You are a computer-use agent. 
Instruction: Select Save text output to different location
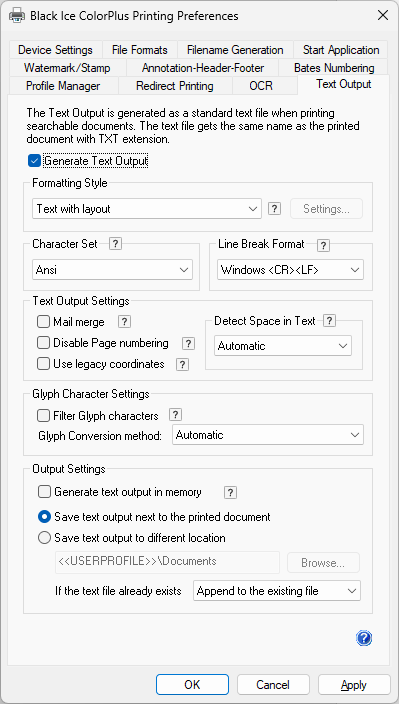(44, 538)
